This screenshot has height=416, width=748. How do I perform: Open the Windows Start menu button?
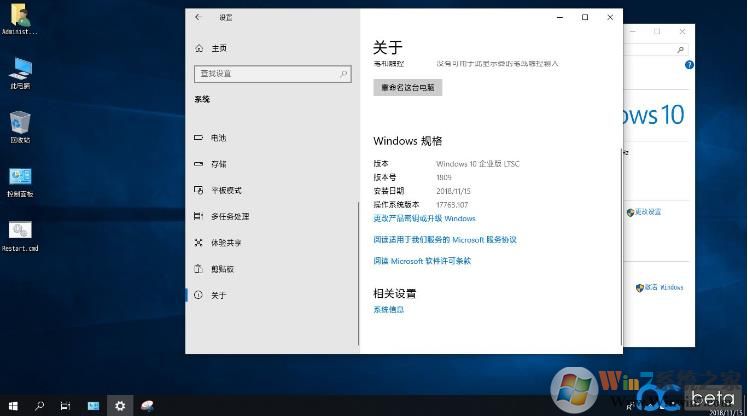pyautogui.click(x=13, y=405)
